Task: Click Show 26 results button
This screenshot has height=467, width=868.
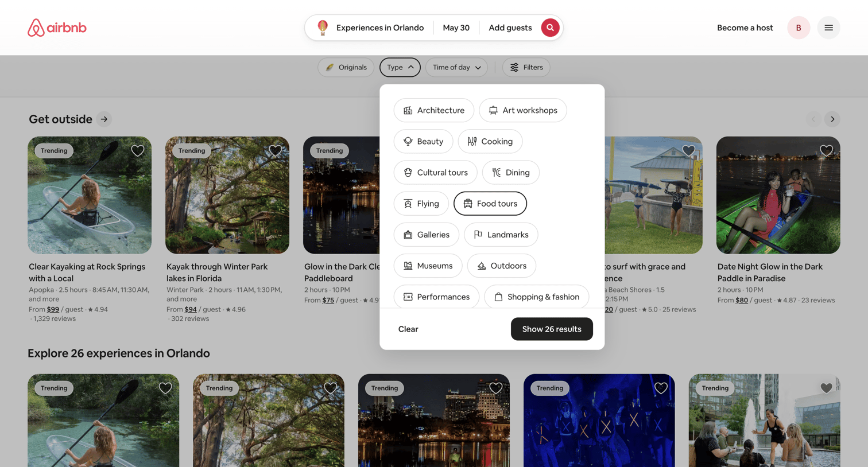Action: pyautogui.click(x=552, y=329)
